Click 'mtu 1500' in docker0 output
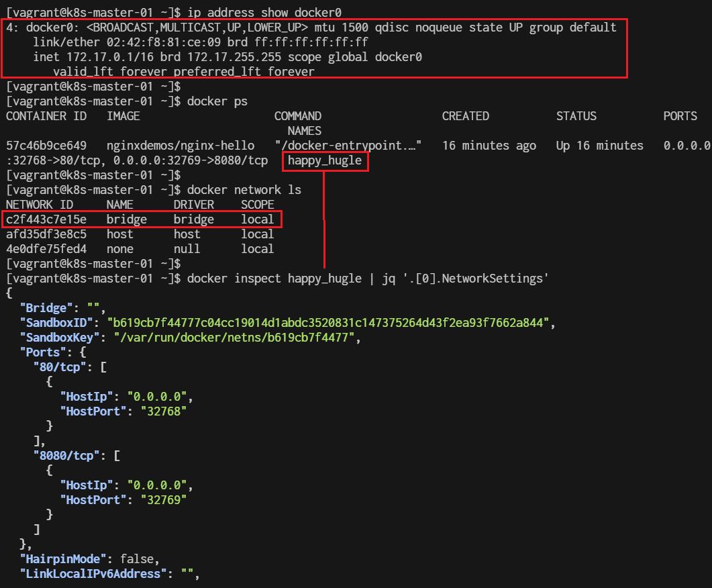Screen dimensions: 712x588 (342, 28)
